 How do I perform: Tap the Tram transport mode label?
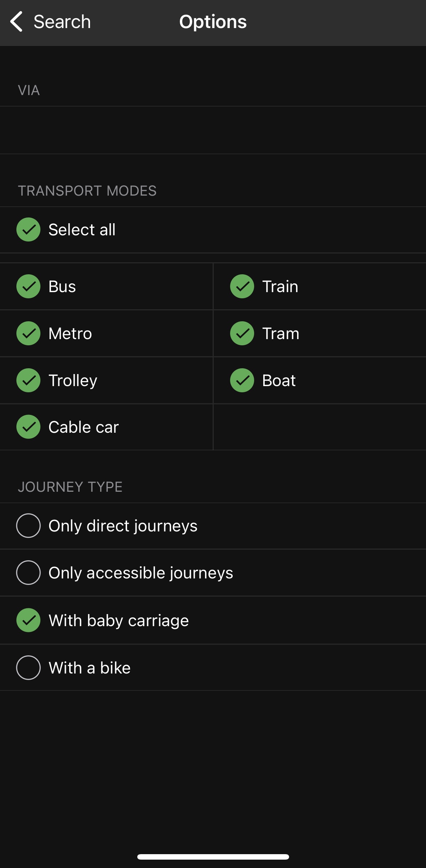click(281, 334)
